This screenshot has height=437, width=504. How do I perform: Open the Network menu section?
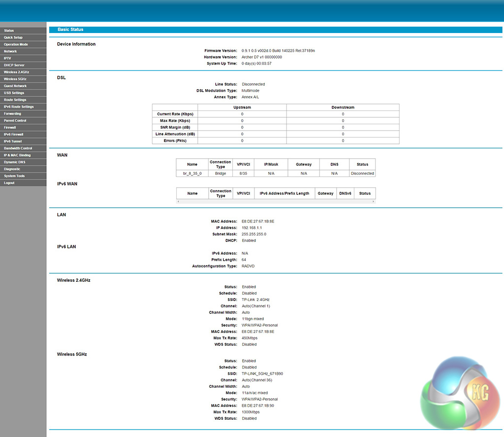pyautogui.click(x=10, y=51)
